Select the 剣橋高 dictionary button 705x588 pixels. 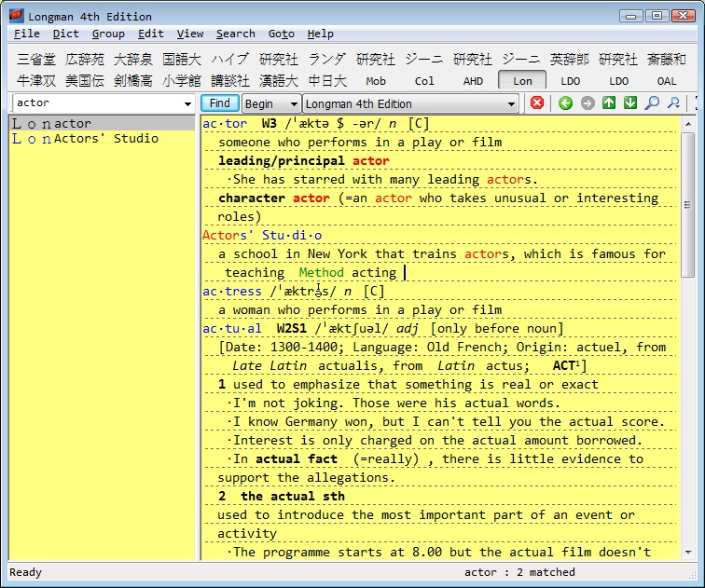click(133, 81)
